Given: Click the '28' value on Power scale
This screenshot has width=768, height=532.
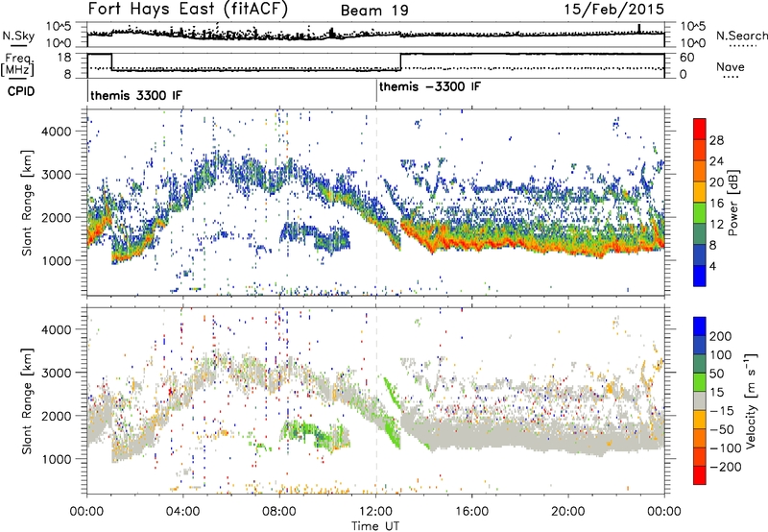Looking at the screenshot, I should pyautogui.click(x=716, y=140).
